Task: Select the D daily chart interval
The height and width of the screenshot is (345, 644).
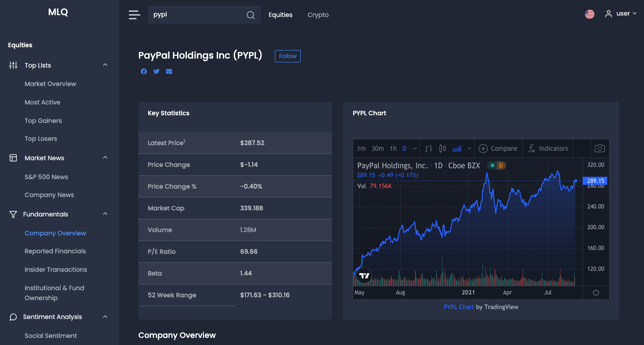Action: [x=404, y=148]
